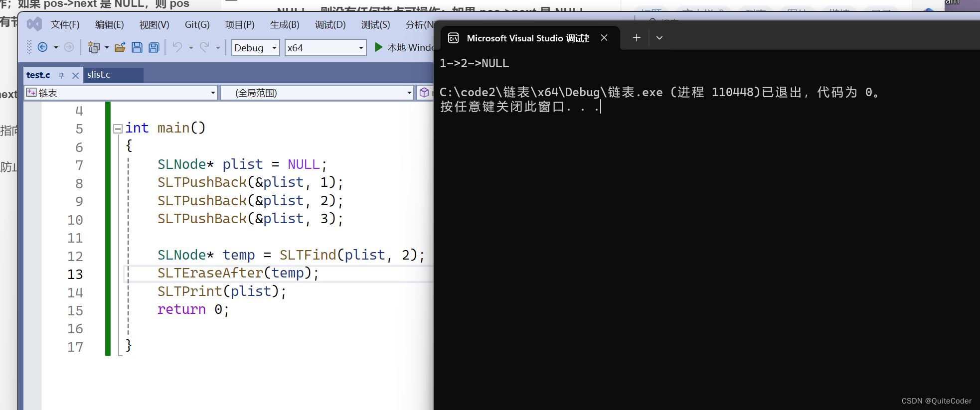Open the new project dropdown arrow
980x410 pixels.
click(107, 48)
